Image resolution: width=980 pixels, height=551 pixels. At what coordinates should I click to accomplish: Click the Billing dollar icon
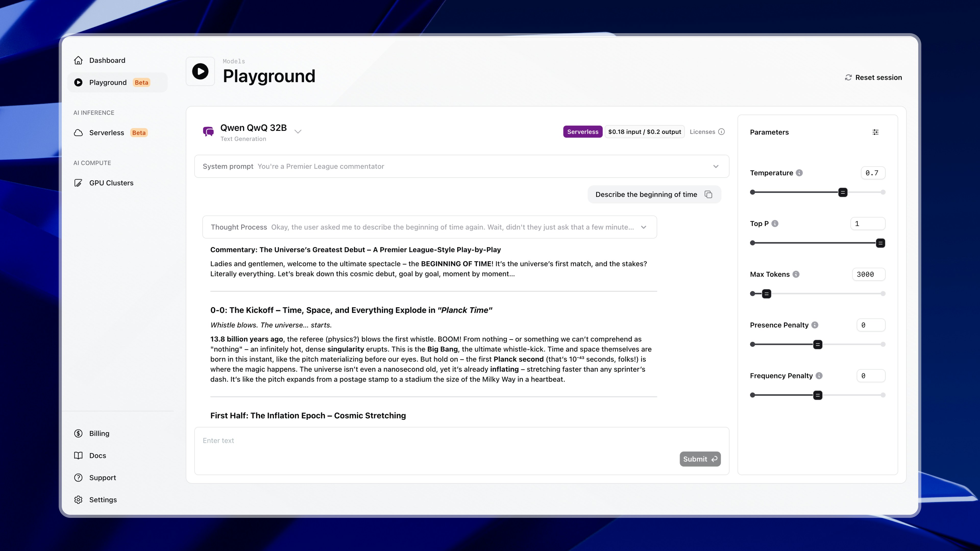click(78, 433)
